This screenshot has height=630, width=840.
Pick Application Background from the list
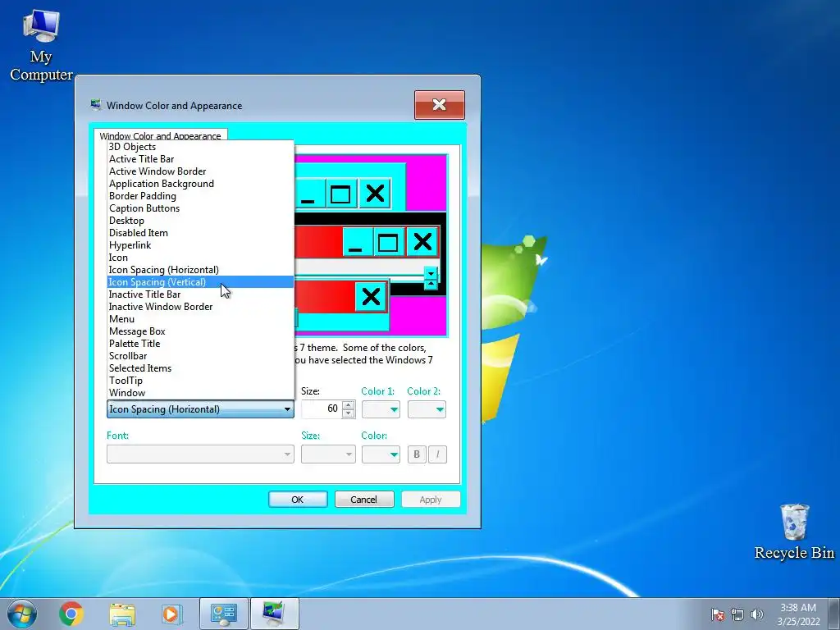click(200, 184)
